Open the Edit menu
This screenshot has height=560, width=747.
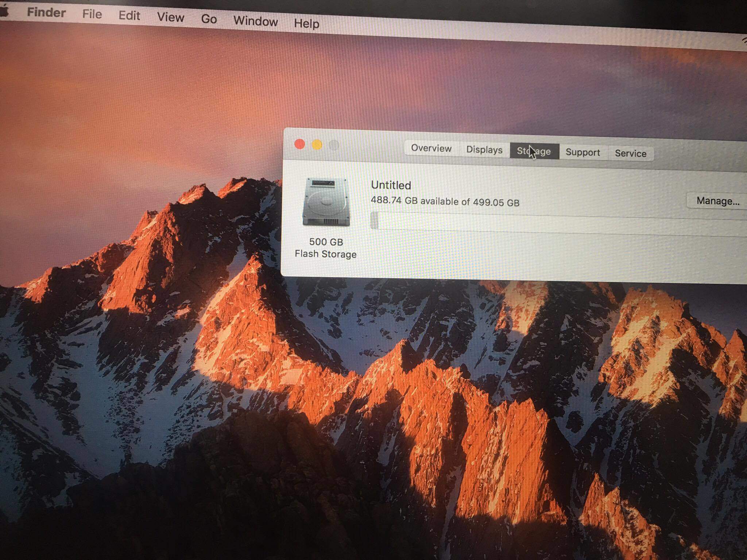(x=129, y=16)
